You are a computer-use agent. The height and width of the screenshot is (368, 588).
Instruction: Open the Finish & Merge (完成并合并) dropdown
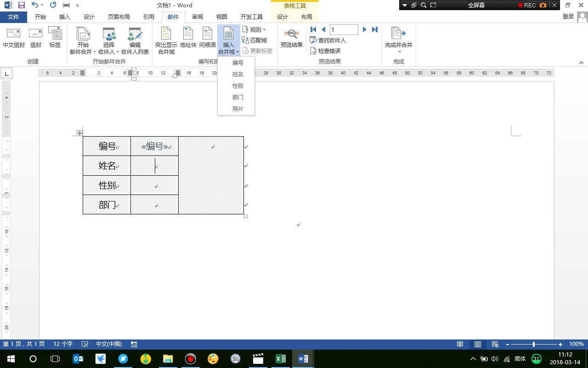[398, 40]
